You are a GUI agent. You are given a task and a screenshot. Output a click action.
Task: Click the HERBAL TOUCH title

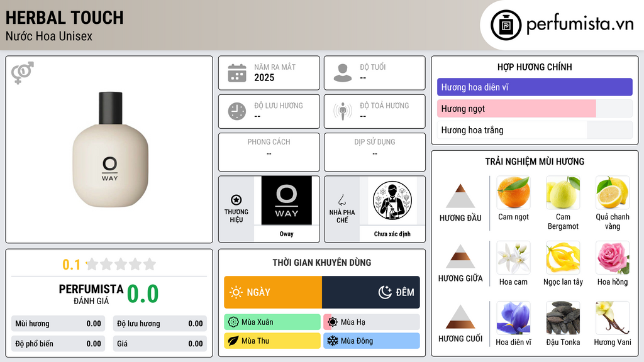[x=65, y=18]
